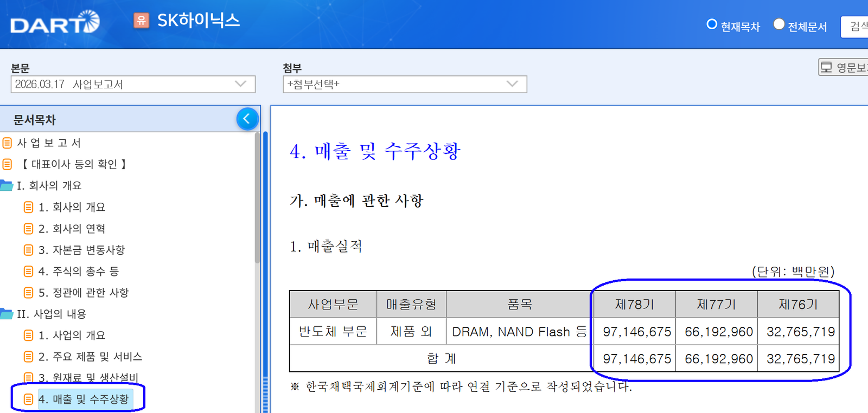Click document icon beside 4. 주식의 총수 등
868x413 pixels.
[29, 271]
